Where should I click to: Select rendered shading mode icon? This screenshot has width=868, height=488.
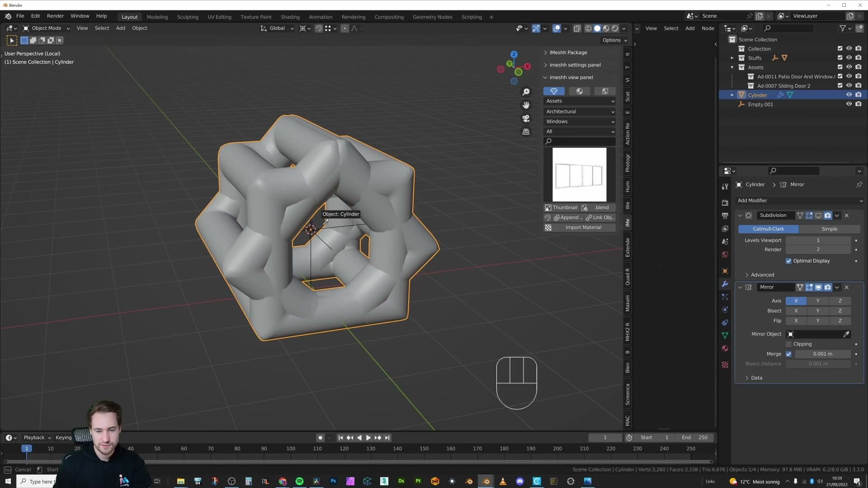pos(615,28)
